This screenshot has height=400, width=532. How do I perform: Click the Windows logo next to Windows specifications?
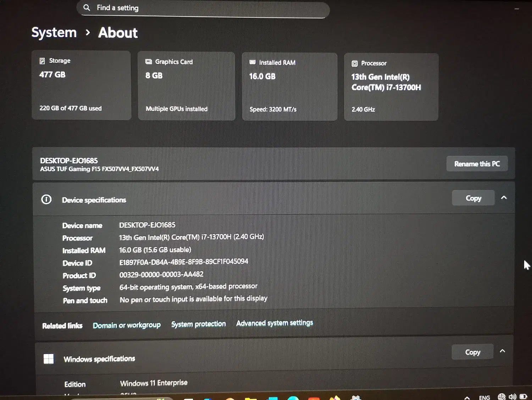[x=48, y=359]
